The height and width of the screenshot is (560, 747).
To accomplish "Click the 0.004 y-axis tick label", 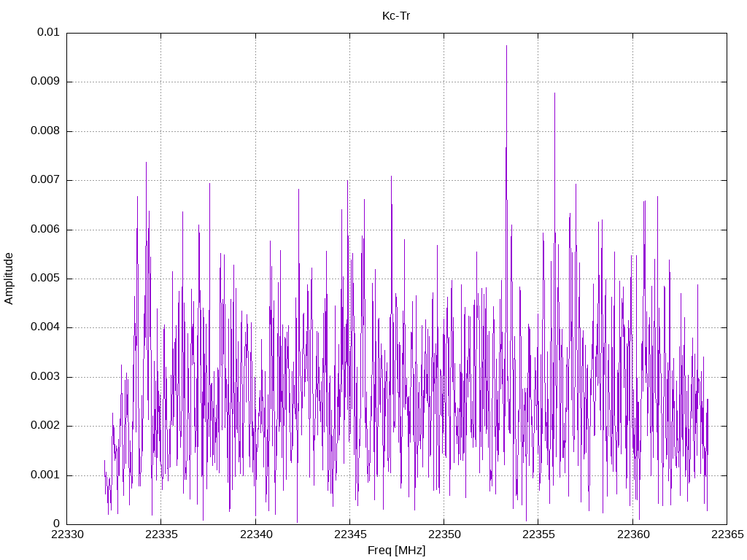I will pyautogui.click(x=45, y=327).
